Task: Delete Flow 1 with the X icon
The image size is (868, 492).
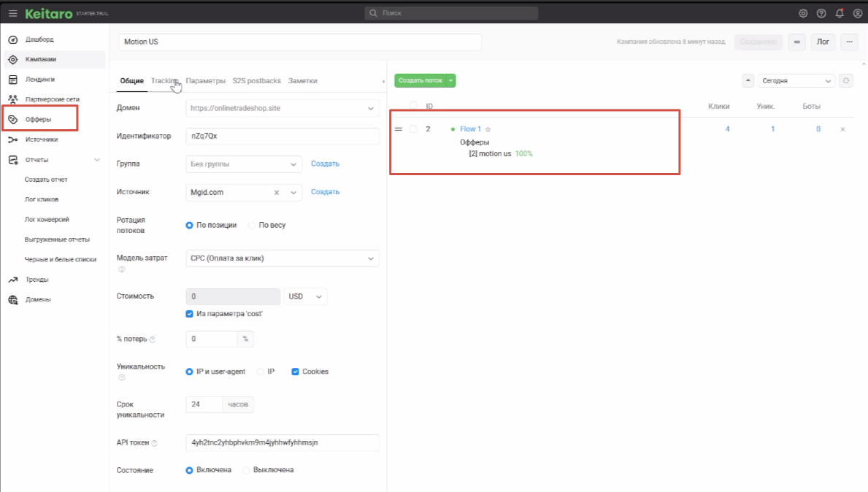Action: [842, 129]
